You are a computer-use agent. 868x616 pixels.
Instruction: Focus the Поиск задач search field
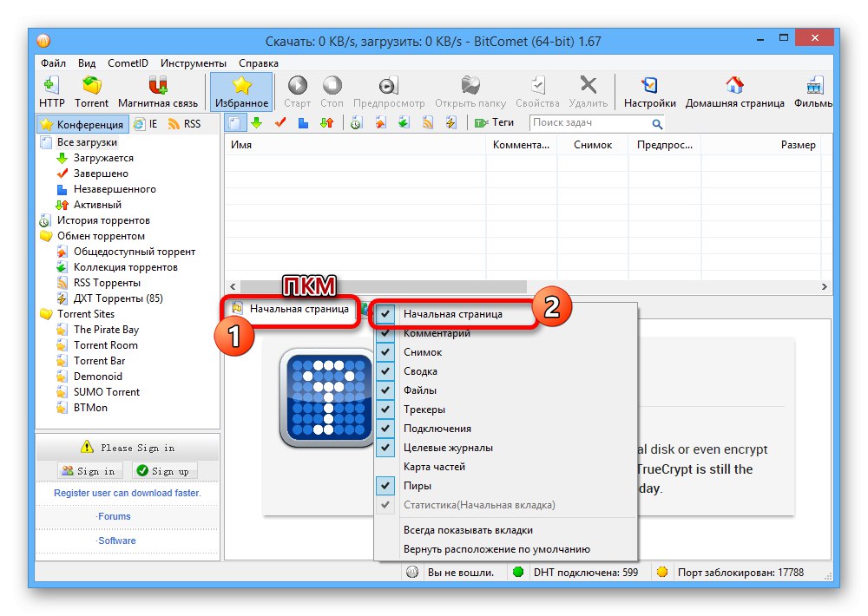pos(590,123)
